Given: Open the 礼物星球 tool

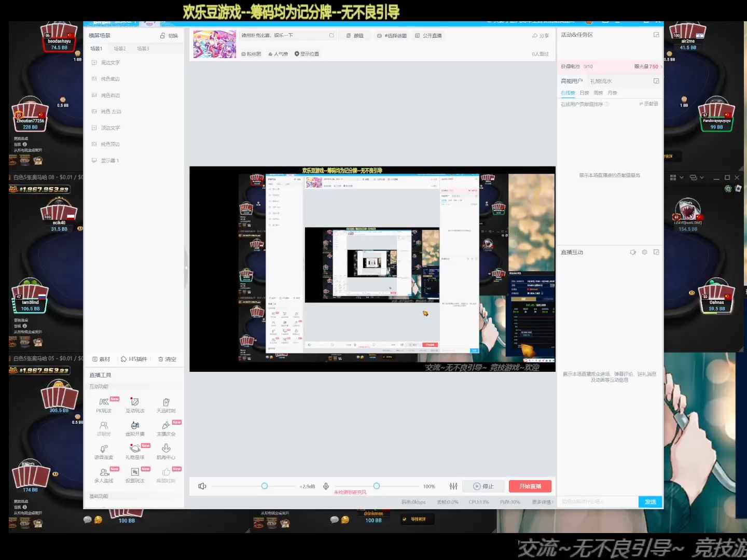Looking at the screenshot, I should 135,452.
